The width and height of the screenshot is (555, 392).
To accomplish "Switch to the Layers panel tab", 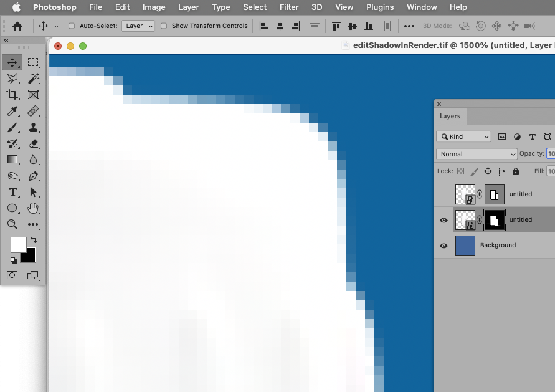I will (x=450, y=116).
